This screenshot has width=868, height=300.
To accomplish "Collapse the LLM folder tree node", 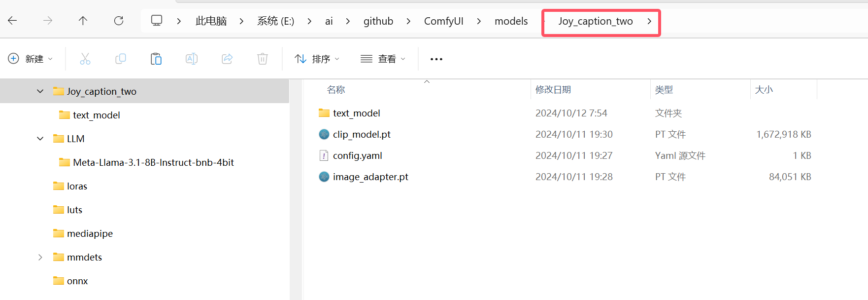I will click(x=40, y=139).
